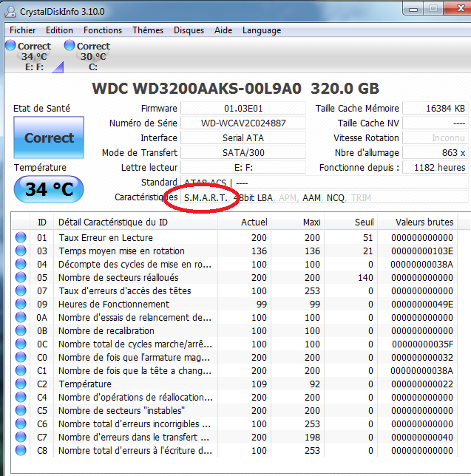This screenshot has height=476, width=471.
Task: Click the ID column header
Action: click(x=42, y=222)
